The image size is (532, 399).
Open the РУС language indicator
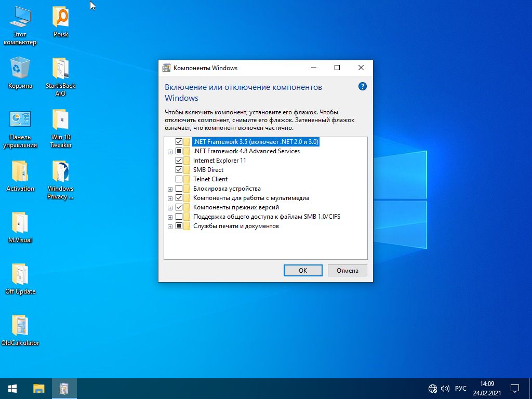[x=460, y=388]
